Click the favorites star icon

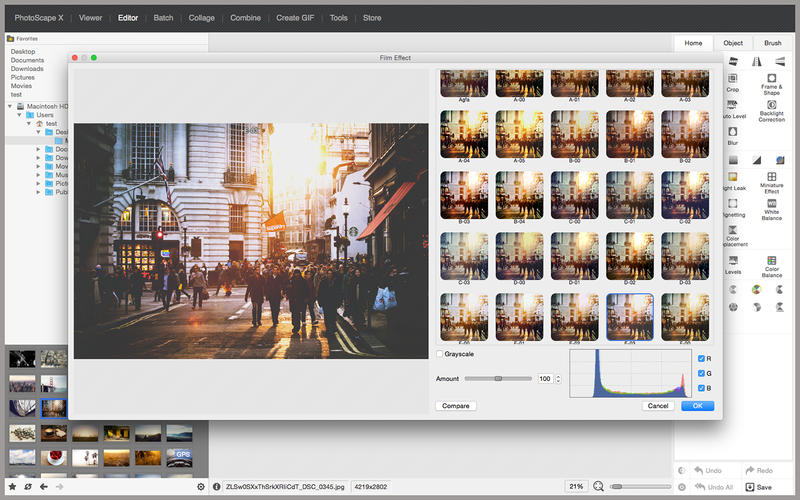(x=11, y=486)
